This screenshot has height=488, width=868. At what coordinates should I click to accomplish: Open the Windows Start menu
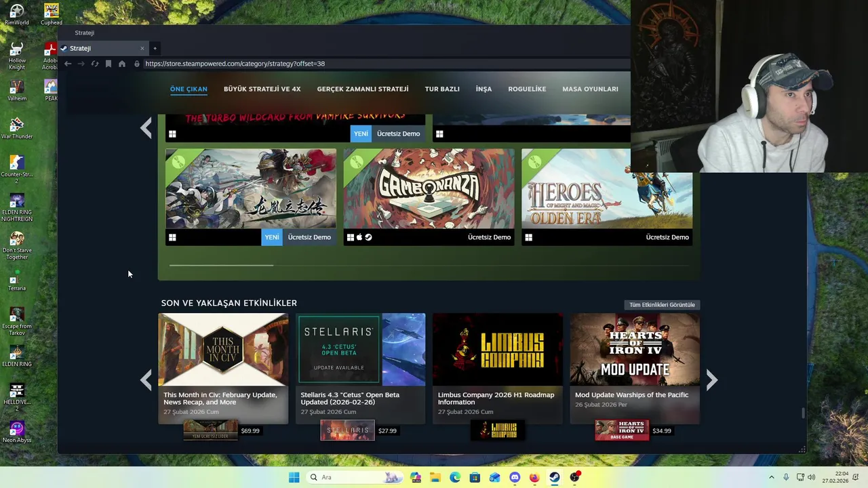[x=294, y=477]
